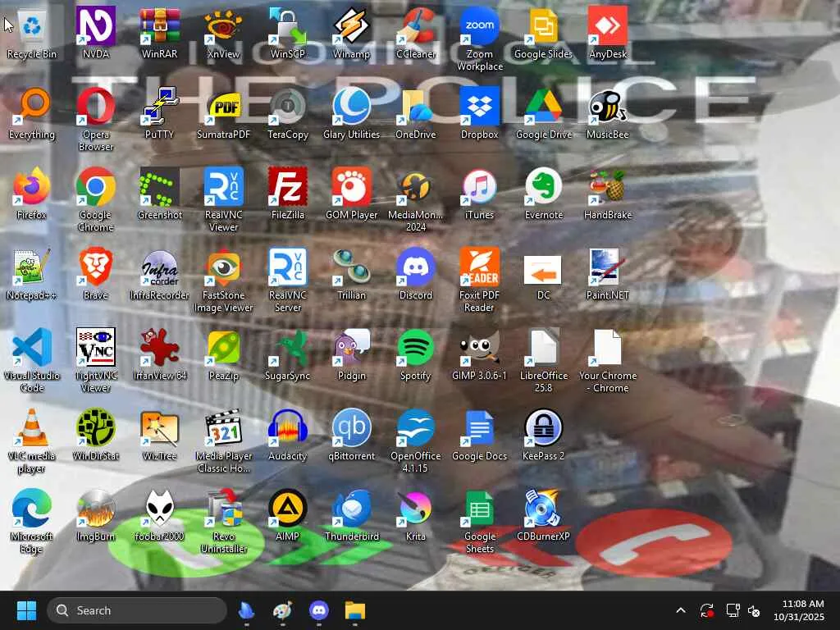Select the GIMP 3.0.6-1 icon

coord(479,354)
